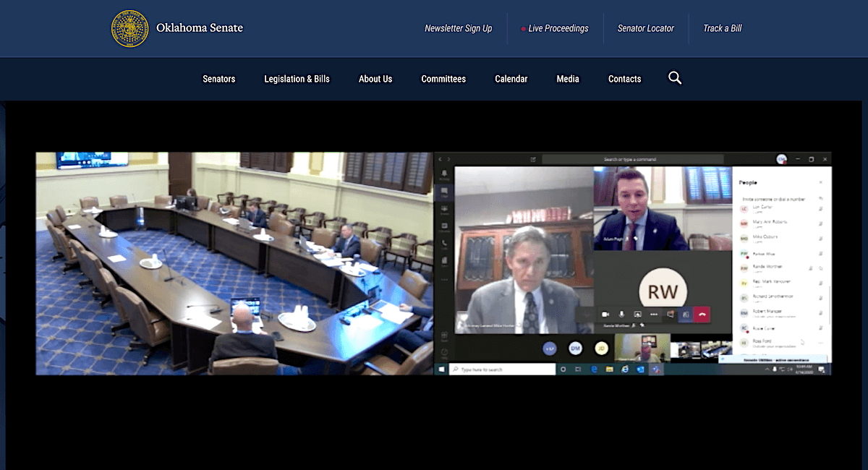
Task: Click the Live Proceedings link
Action: [558, 28]
